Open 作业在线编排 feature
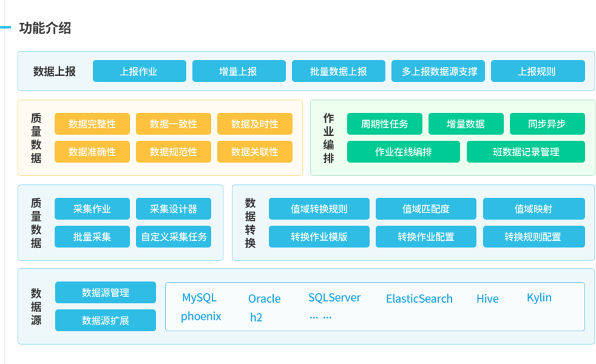 [403, 152]
